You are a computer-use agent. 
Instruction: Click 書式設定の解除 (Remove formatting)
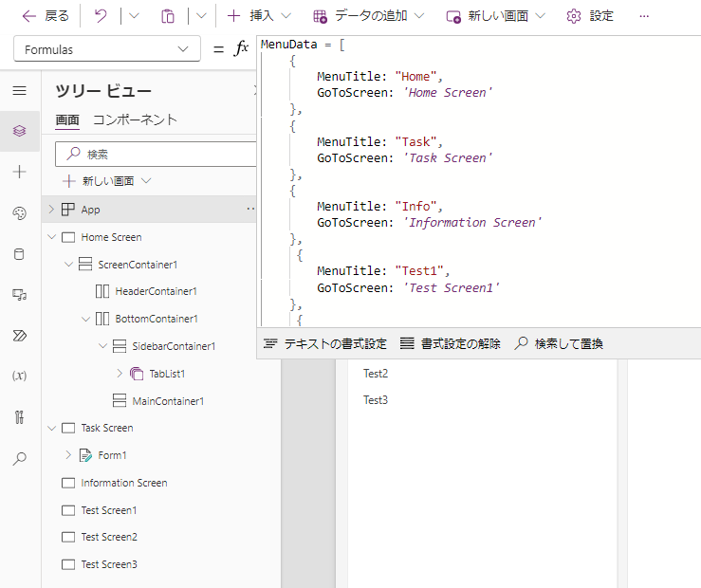point(451,343)
